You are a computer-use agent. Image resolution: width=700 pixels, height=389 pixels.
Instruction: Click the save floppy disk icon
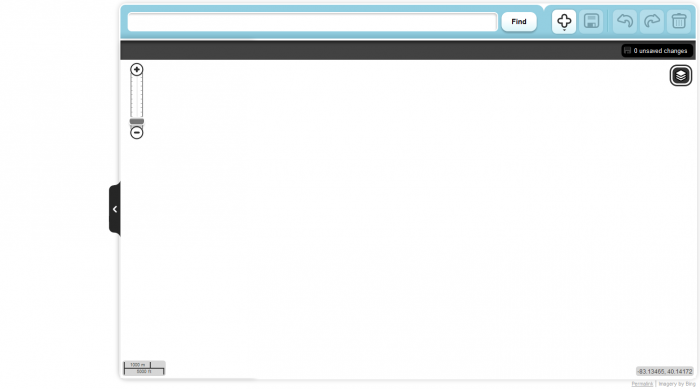[x=592, y=21]
